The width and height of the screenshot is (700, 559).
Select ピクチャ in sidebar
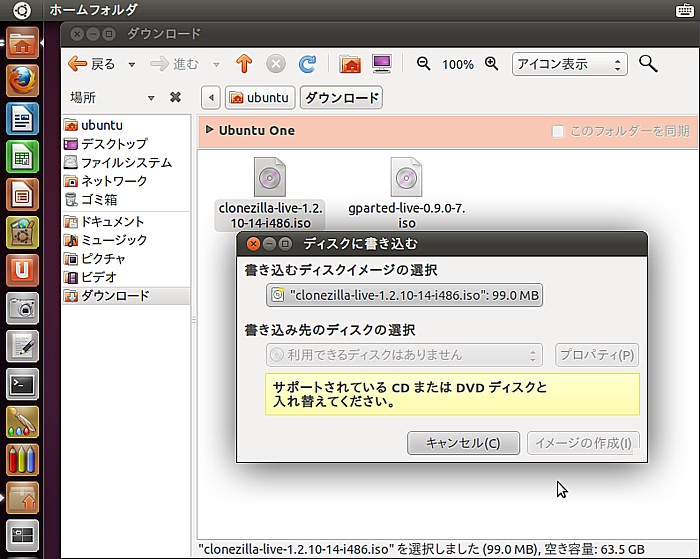coord(126,259)
